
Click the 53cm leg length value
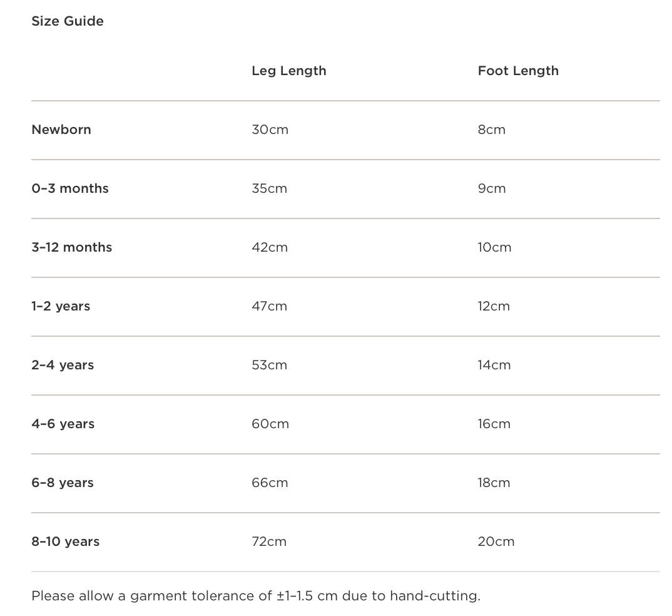tap(269, 365)
